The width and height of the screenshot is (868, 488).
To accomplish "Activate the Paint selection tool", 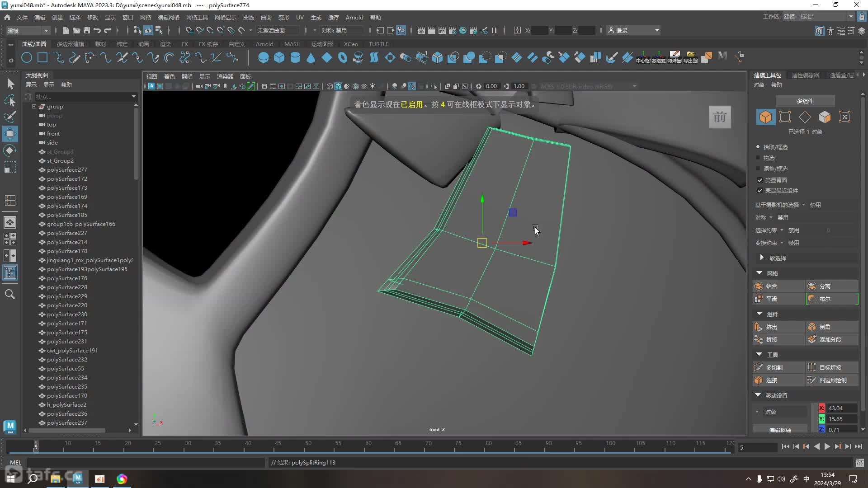I will pyautogui.click(x=10, y=117).
